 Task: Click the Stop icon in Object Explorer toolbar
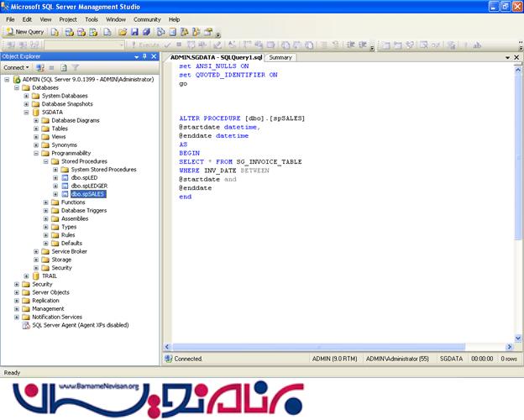click(51, 67)
